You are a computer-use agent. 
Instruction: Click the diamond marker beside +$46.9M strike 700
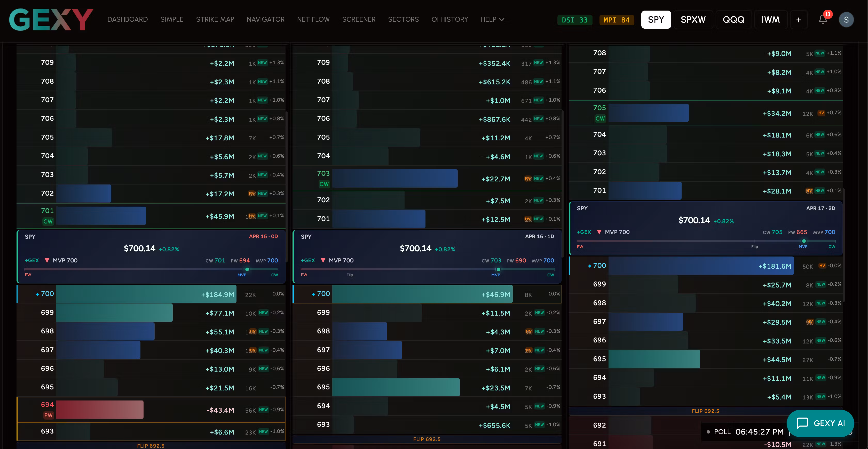[x=313, y=294]
